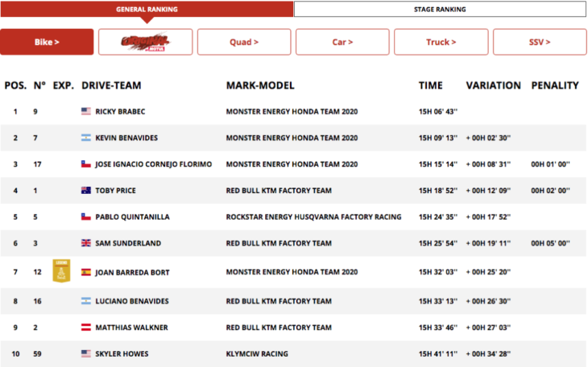
Task: Click the UK flag next to Sam Sunderland
Action: (86, 243)
